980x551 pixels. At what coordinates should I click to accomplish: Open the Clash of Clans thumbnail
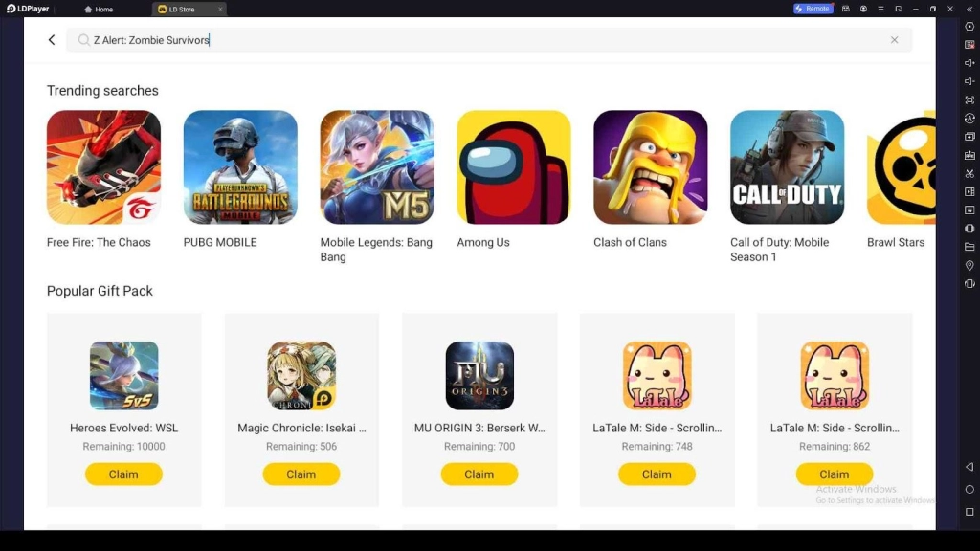650,167
